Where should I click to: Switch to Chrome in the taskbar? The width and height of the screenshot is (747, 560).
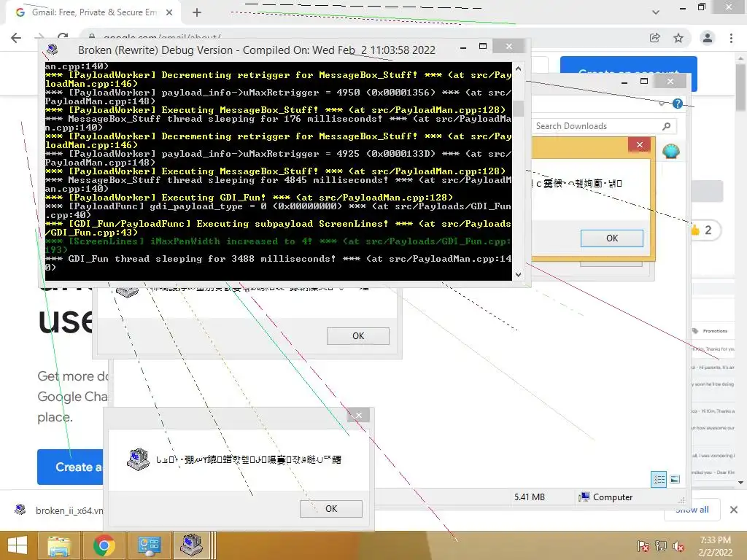click(104, 545)
